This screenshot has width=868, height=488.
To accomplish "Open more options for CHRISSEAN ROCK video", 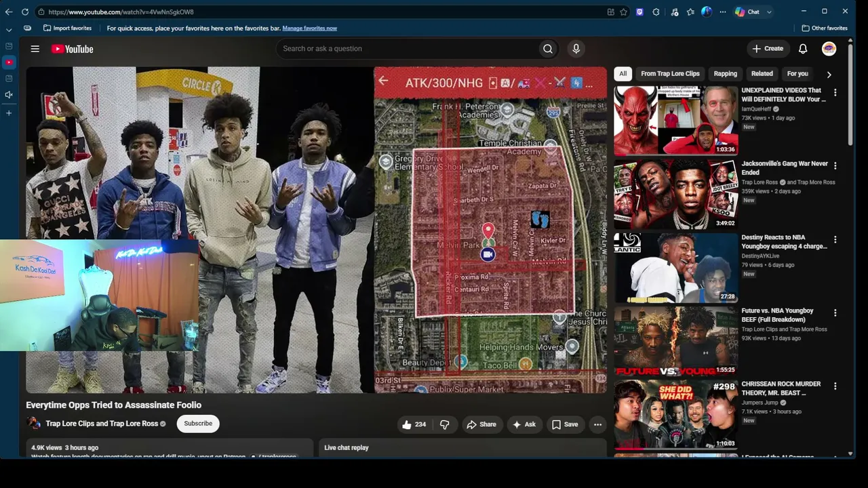I will 835,386.
